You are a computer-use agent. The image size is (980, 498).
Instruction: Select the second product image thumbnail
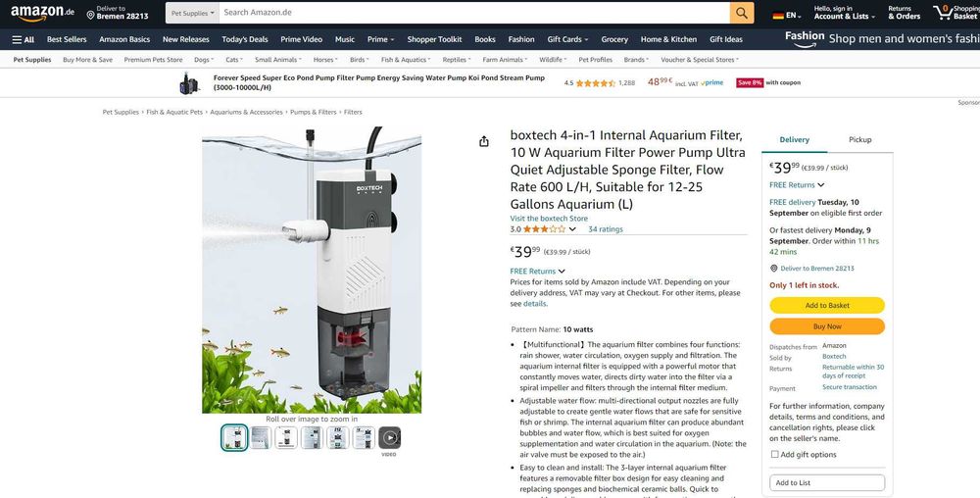click(260, 437)
